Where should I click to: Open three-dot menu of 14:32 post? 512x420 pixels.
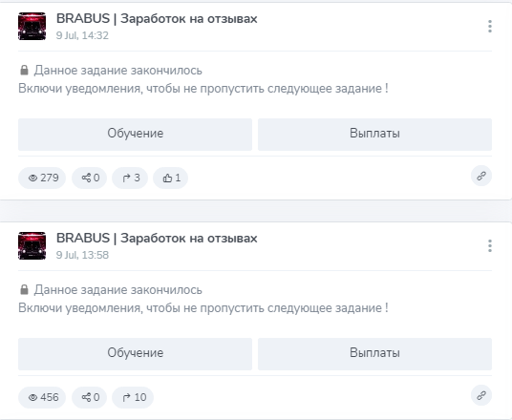point(490,27)
